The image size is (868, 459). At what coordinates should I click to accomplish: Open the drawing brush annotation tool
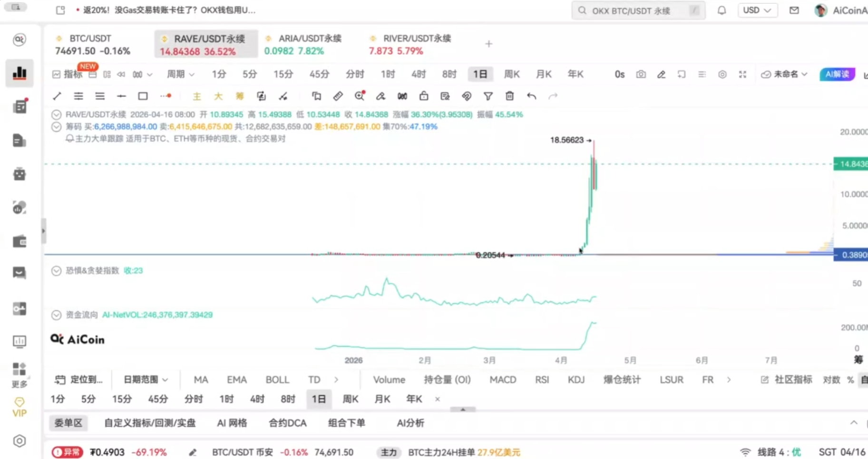click(x=380, y=96)
